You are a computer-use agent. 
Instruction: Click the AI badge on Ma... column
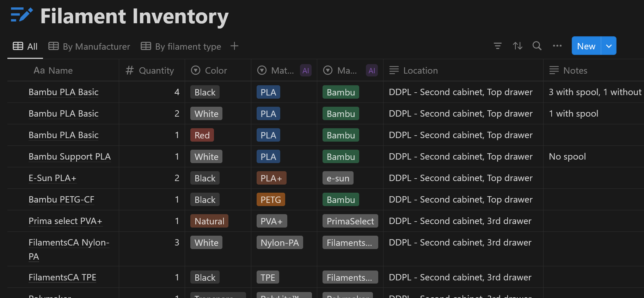(x=372, y=70)
